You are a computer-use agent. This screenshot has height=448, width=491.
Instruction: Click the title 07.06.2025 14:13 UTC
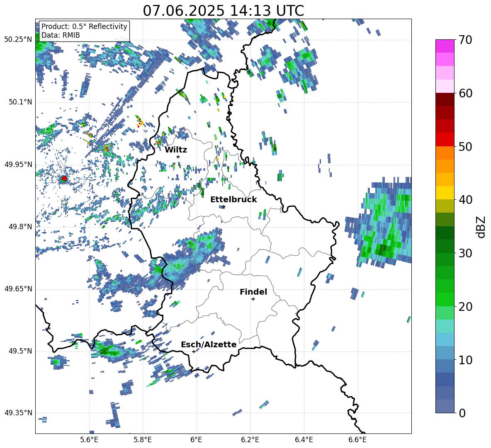[223, 11]
